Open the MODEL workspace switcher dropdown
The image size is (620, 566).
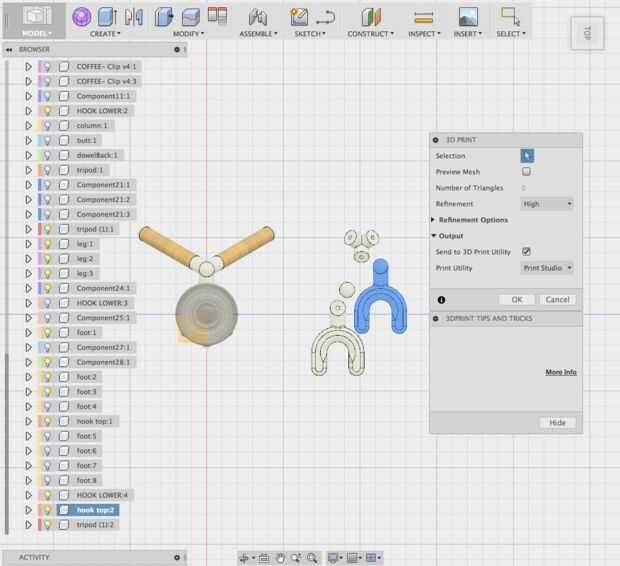point(36,21)
